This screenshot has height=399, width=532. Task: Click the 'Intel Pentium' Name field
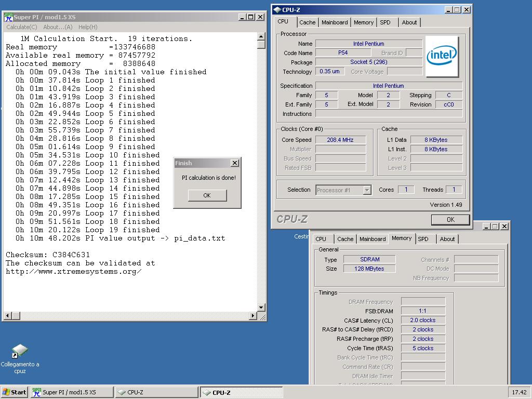[369, 44]
